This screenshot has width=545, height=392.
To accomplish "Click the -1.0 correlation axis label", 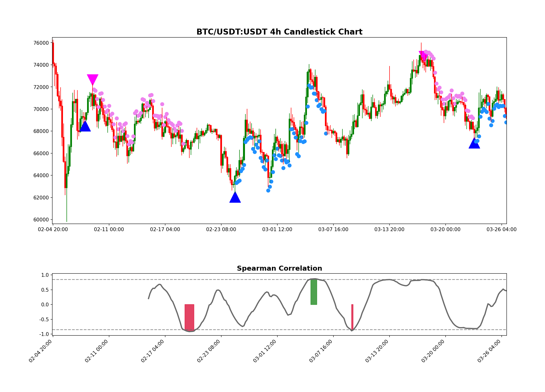I will click(44, 334).
